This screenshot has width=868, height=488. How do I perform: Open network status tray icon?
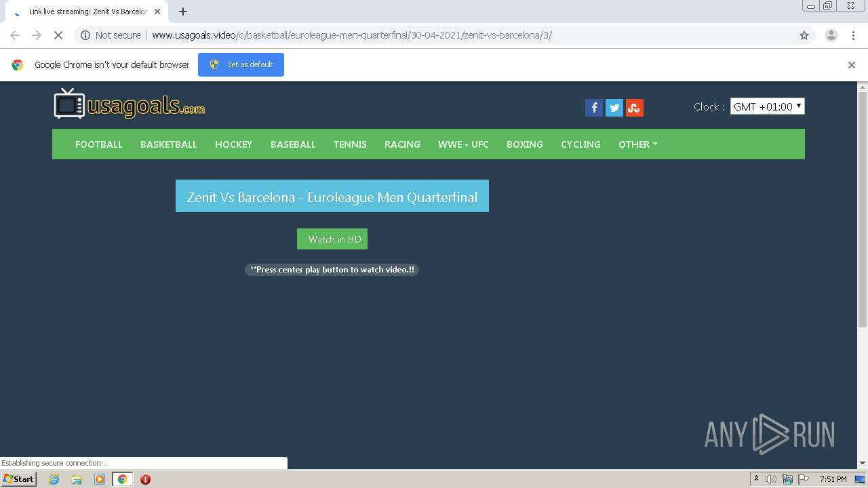pyautogui.click(x=787, y=479)
